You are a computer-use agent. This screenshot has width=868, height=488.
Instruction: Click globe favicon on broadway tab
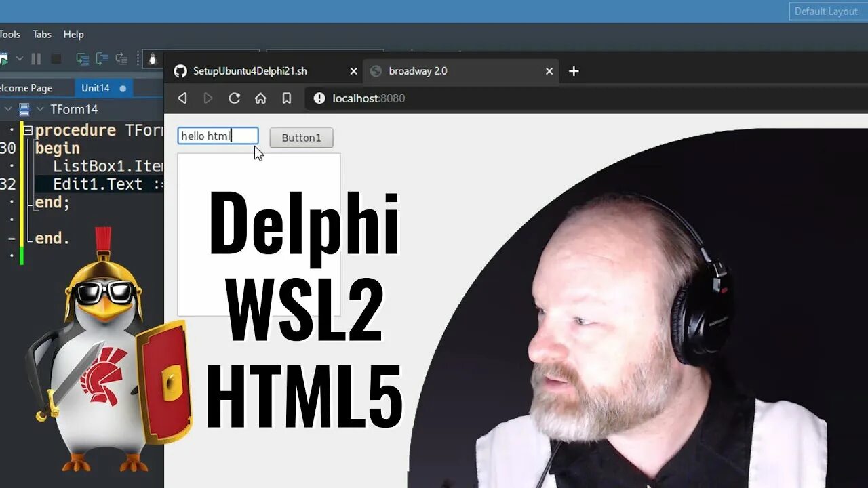click(376, 71)
